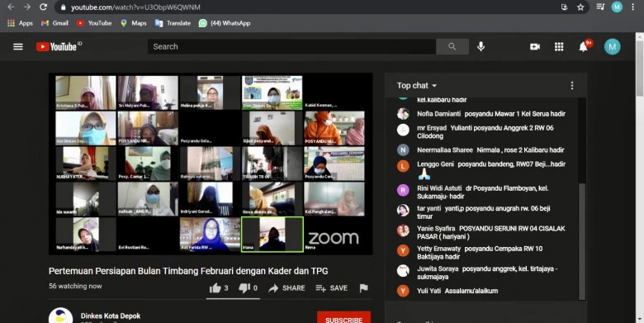Click the live chat scrollbar thumb
Viewport: 644px width, 323px height.
tap(581, 241)
